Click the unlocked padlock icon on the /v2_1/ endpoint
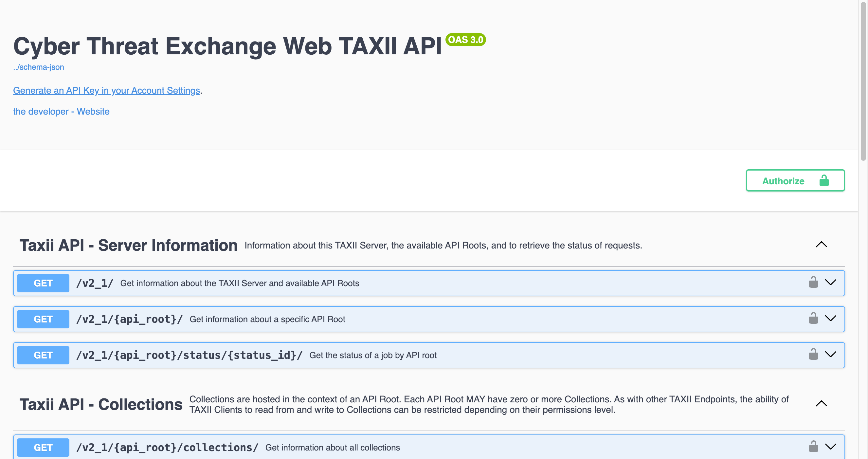 click(814, 283)
